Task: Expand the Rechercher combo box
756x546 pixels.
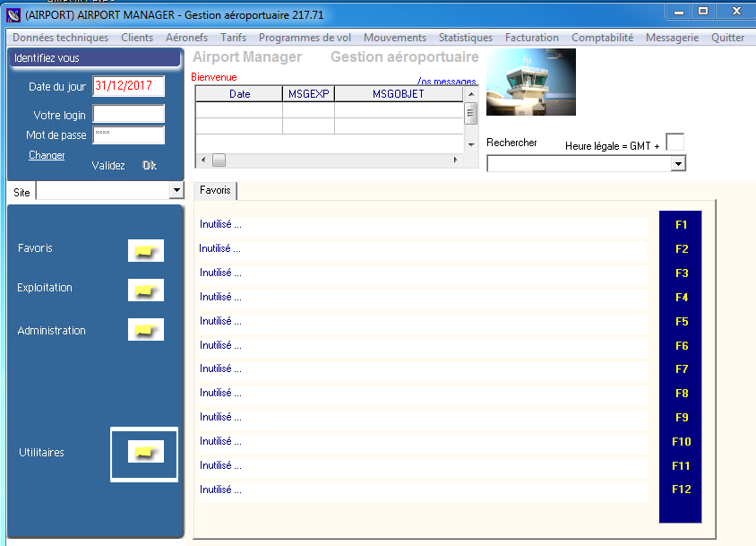Action: pos(678,164)
